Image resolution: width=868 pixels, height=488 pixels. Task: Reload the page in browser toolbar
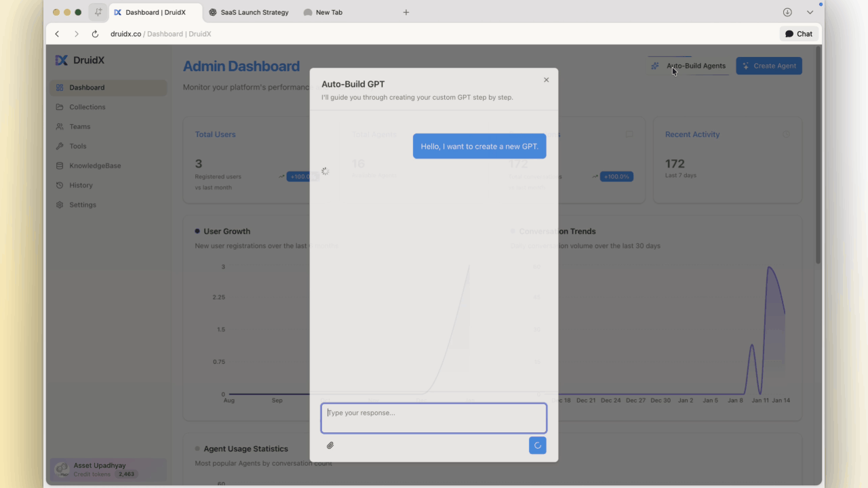95,34
